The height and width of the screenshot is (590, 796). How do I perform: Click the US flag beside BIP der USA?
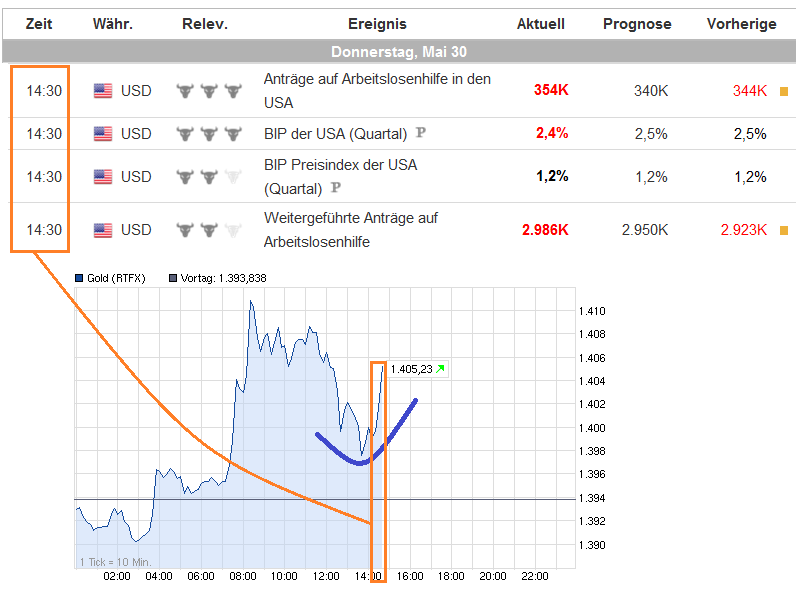tap(103, 134)
